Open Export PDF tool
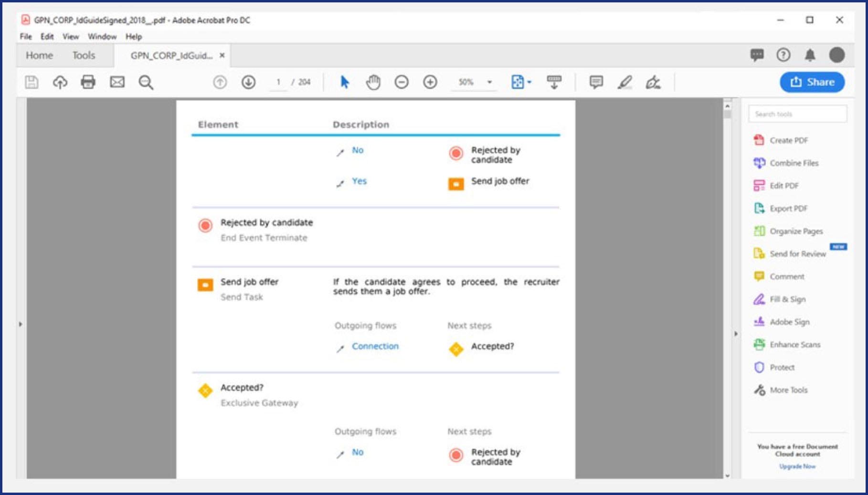Viewport: 868px width, 495px height. (788, 209)
